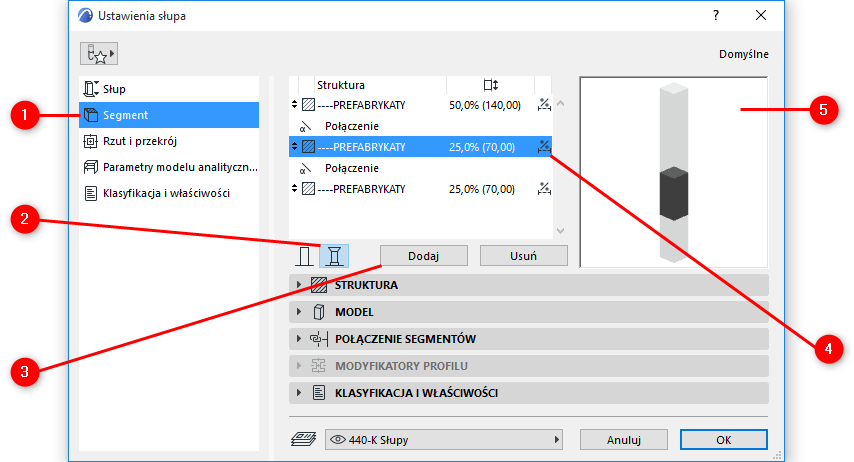Viewport: 854px width, 462px height.
Task: Select the Słup page in sidebar
Action: point(169,89)
